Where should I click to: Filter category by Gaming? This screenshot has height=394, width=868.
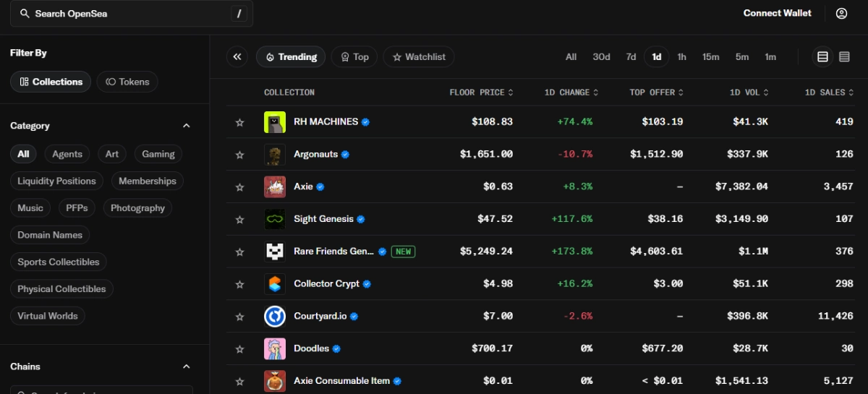158,154
